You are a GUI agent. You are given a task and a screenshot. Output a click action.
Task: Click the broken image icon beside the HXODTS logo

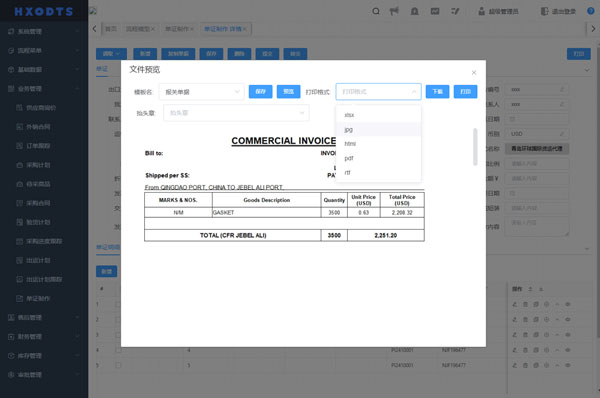93,11
